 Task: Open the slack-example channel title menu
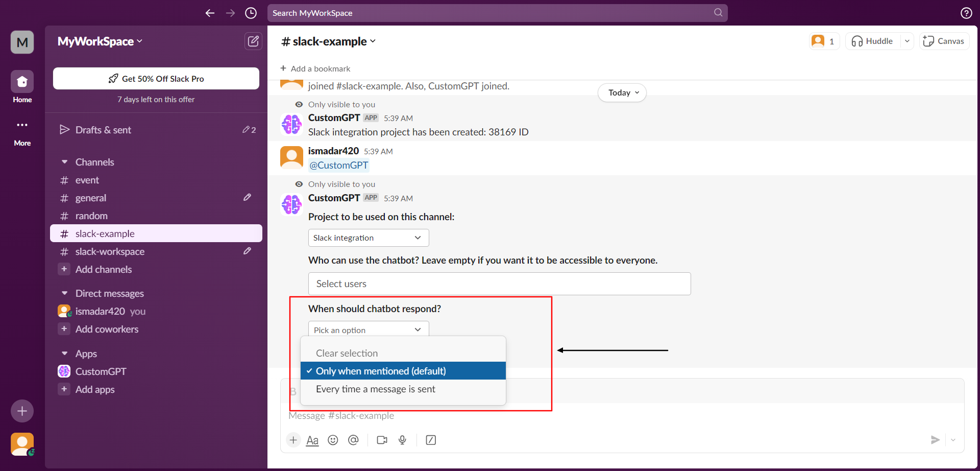(329, 41)
